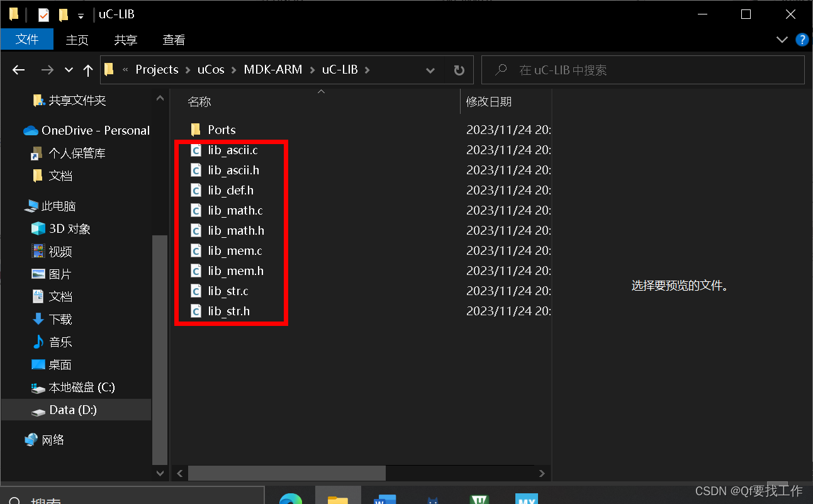The height and width of the screenshot is (504, 813).
Task: Click file list horizontal scrollbar right arrow
Action: [543, 473]
